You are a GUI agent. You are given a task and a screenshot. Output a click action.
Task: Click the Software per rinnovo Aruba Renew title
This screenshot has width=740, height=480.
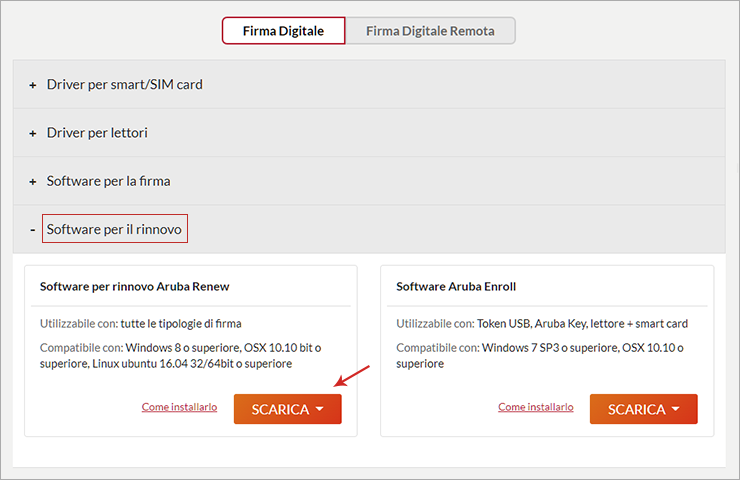pyautogui.click(x=134, y=286)
